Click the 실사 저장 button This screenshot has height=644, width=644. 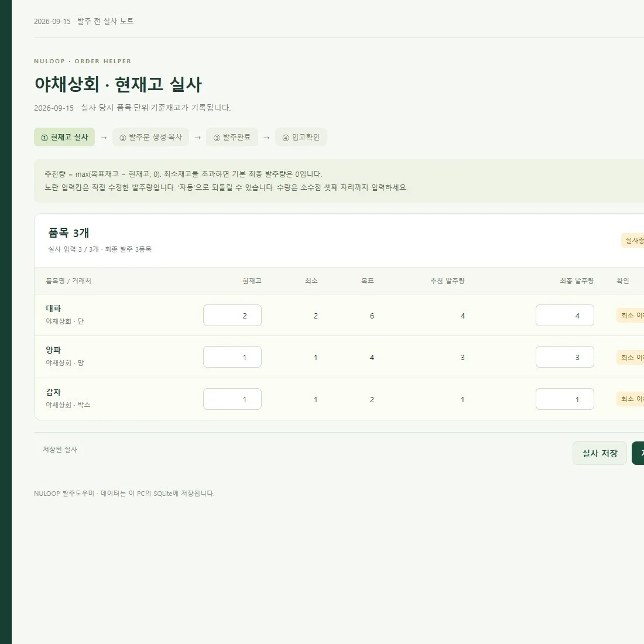[x=600, y=453]
